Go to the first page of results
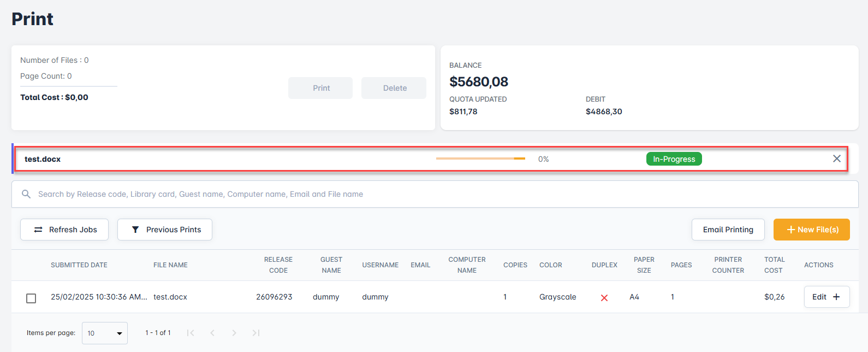This screenshot has width=868, height=352. pos(191,333)
